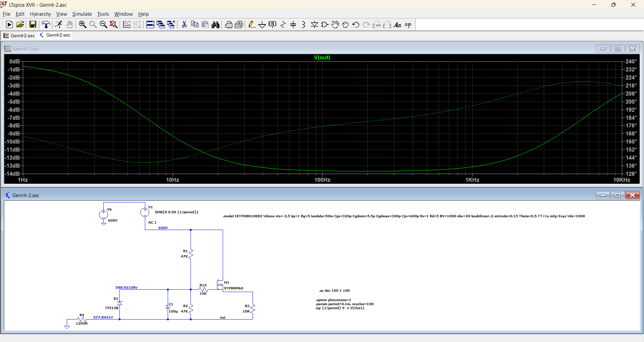Click the .ac dec 100 1 10K directive
This screenshot has width=644, height=342.
click(334, 291)
